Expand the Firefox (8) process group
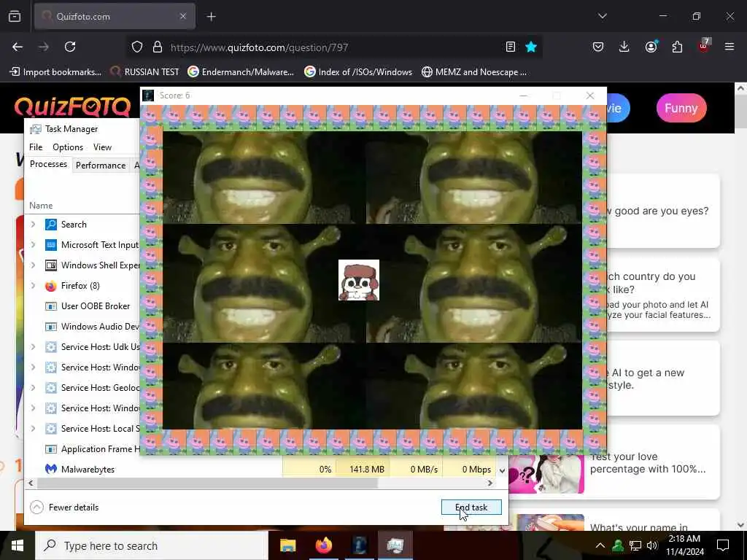The width and height of the screenshot is (747, 560). (x=34, y=286)
